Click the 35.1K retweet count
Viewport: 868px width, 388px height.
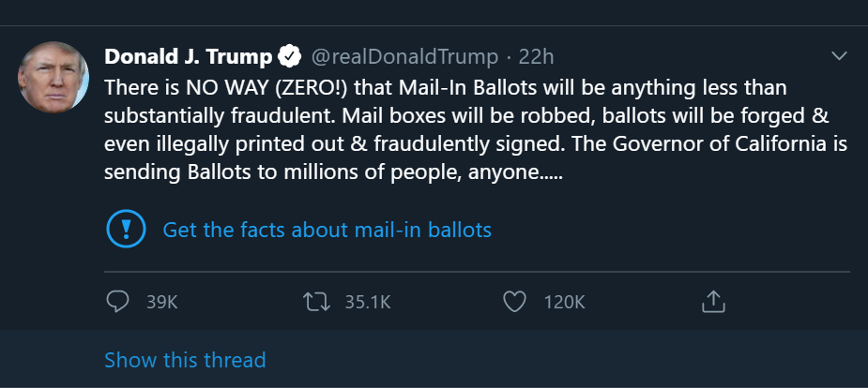coord(367,302)
